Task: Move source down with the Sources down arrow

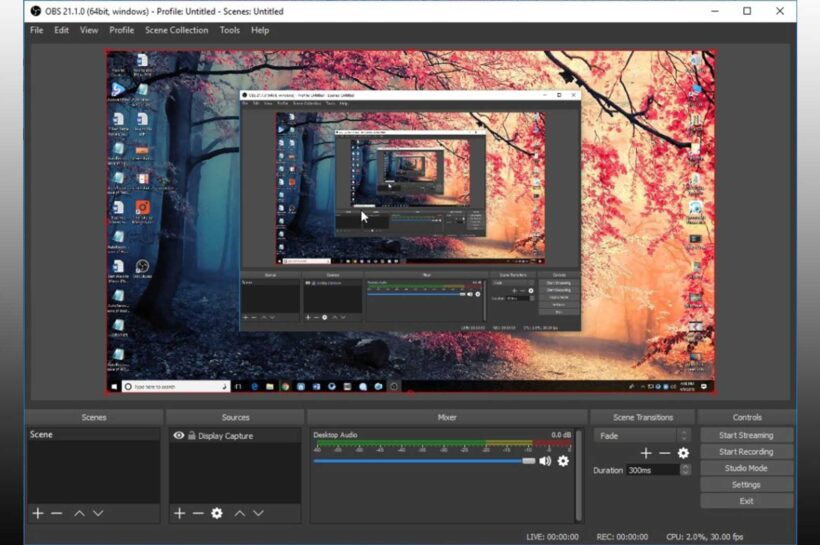Action: (x=258, y=514)
